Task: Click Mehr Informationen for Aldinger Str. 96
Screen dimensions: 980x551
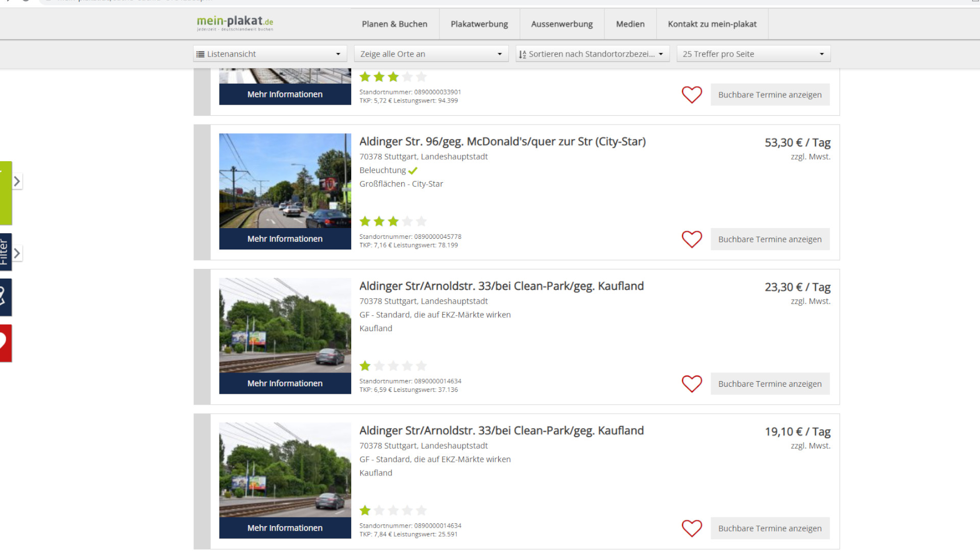Action: point(285,239)
